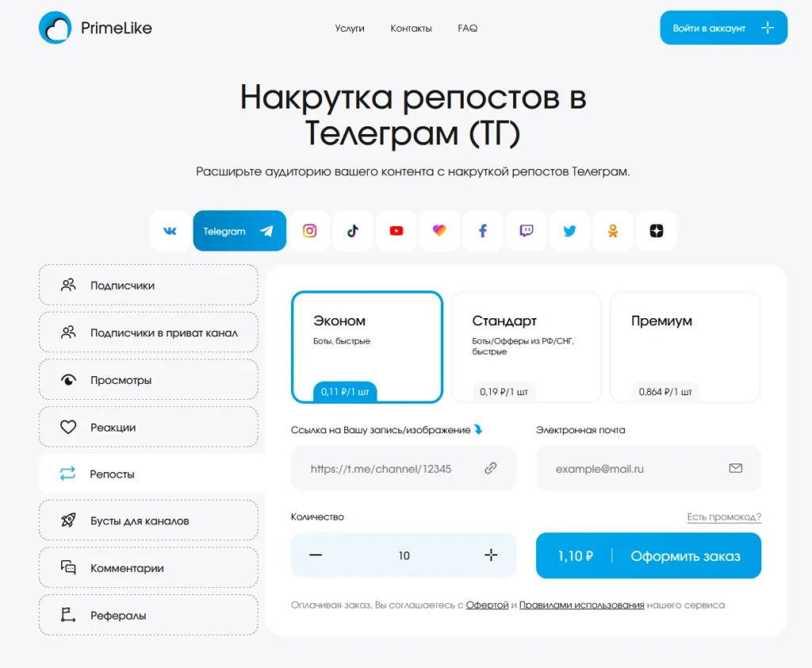Click the Оформить заказ button
The width and height of the screenshot is (812, 668).
click(649, 555)
